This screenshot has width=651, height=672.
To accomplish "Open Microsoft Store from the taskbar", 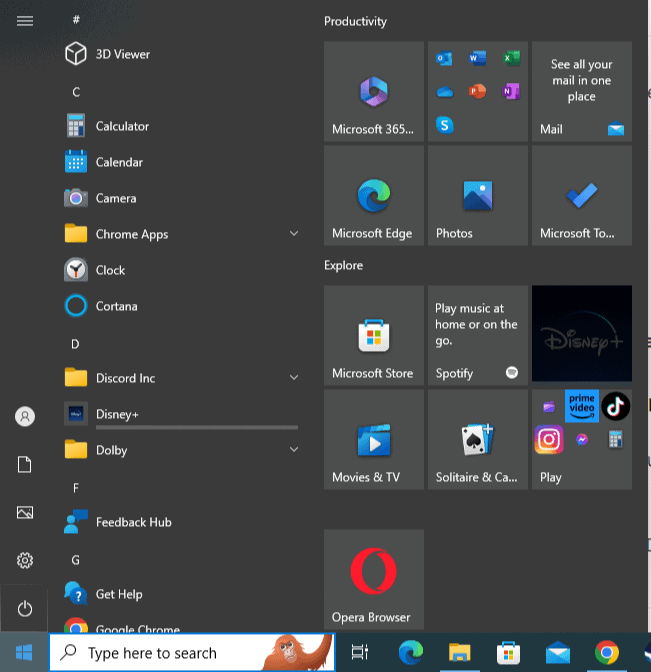I will coord(508,652).
